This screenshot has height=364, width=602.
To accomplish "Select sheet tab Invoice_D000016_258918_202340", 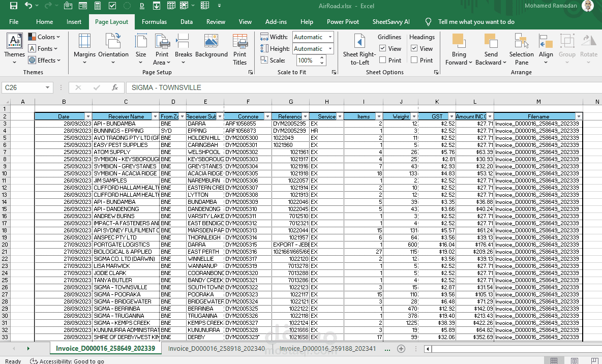I will [217, 349].
